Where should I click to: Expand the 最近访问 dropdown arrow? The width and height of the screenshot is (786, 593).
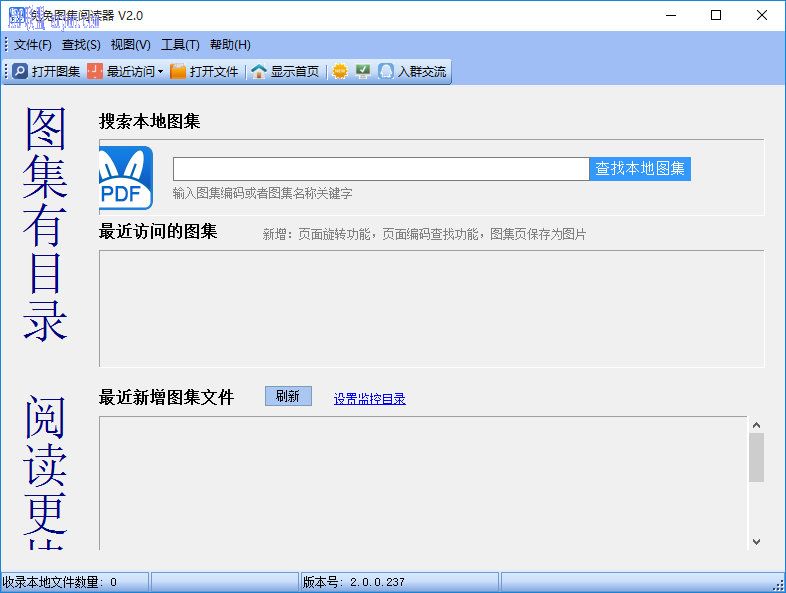(160, 72)
